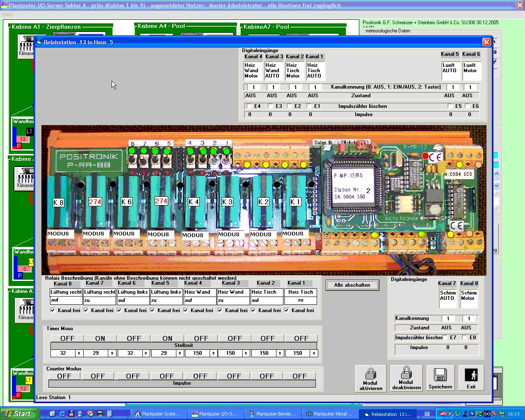
Task: Check the E3 Impulszähler löschen box
Action: coord(270,106)
